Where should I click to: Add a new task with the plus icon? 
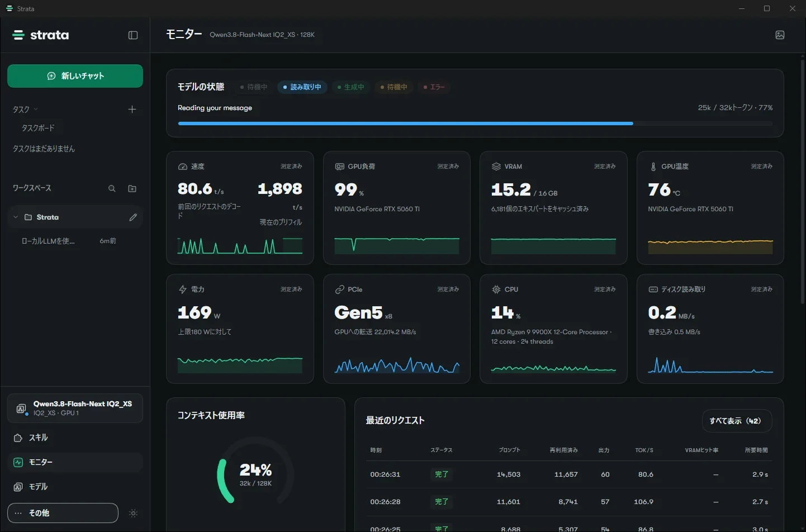132,110
